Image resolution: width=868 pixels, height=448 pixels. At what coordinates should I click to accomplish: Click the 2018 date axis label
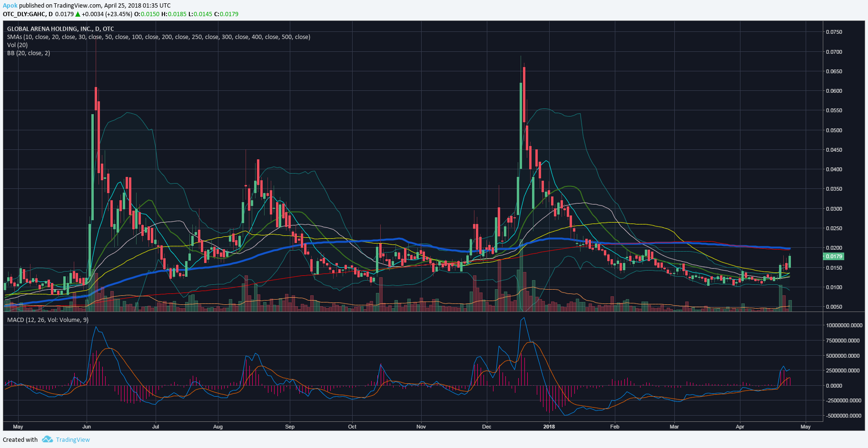click(x=549, y=427)
